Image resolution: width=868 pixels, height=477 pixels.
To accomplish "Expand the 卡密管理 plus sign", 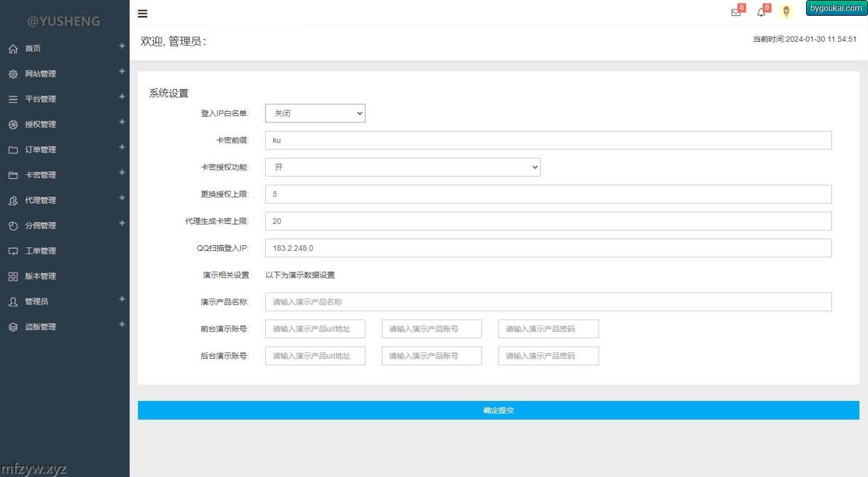I will pos(122,173).
